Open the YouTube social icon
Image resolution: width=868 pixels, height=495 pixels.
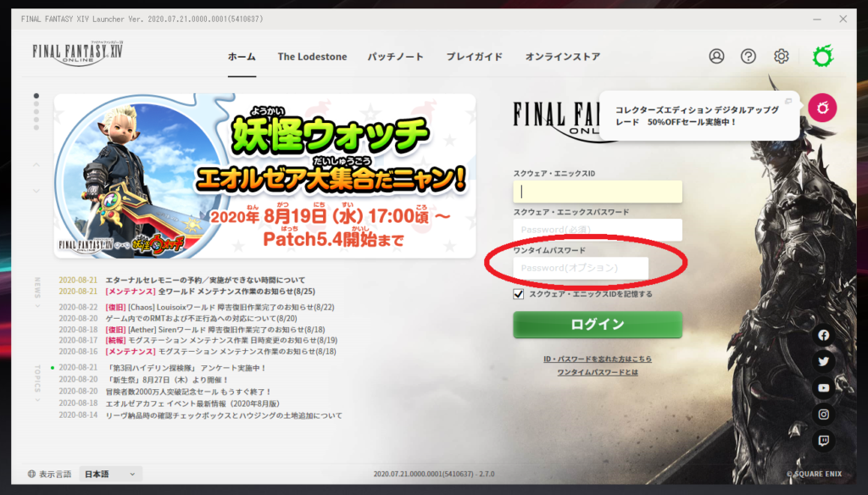[x=824, y=388]
